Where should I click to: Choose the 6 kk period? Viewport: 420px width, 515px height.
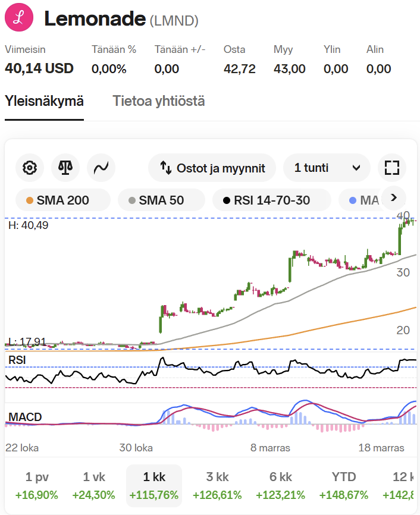[280, 485]
